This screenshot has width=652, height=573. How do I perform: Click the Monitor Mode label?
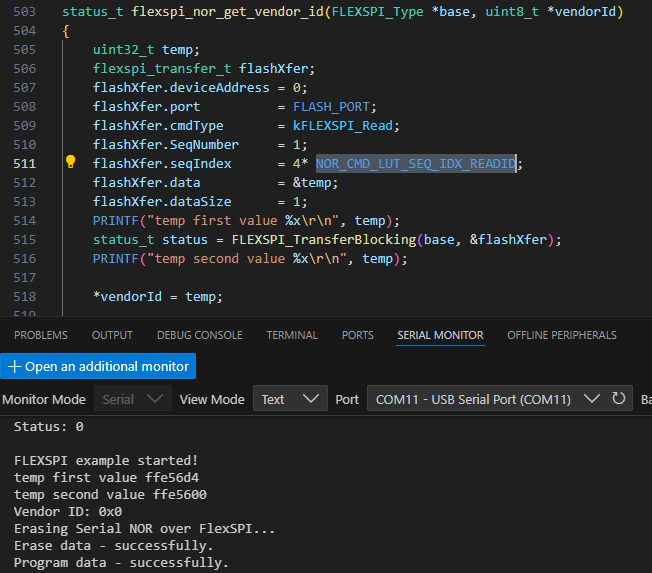[x=44, y=400]
